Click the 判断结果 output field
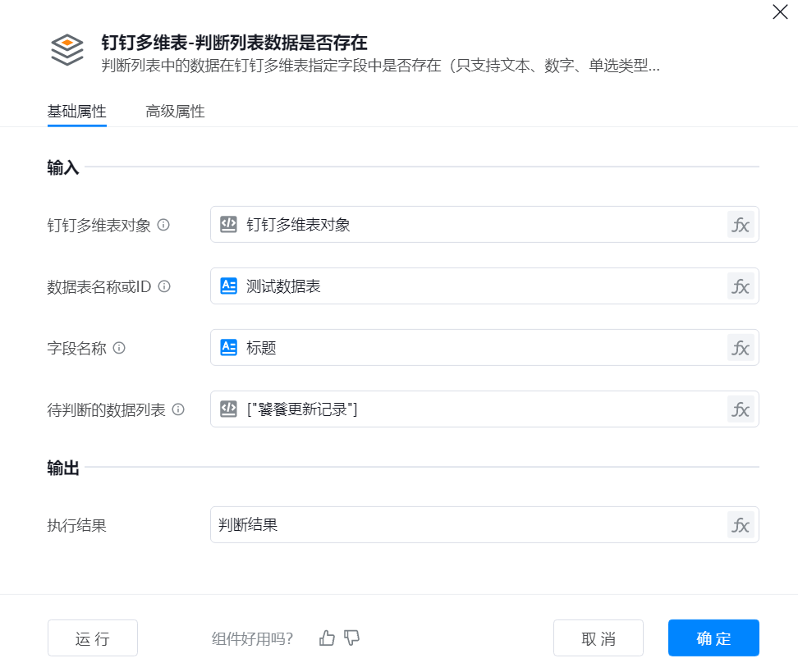 click(x=468, y=525)
